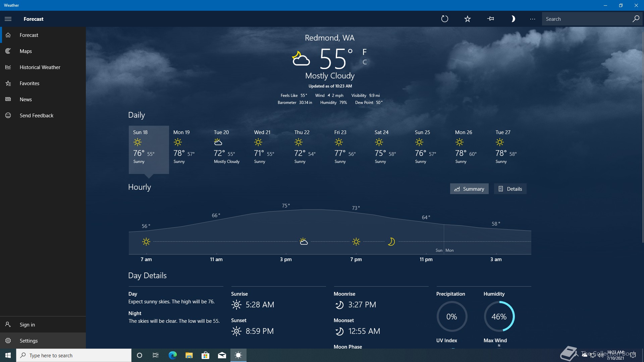Open the more options ellipsis menu
The image size is (644, 362).
533,19
